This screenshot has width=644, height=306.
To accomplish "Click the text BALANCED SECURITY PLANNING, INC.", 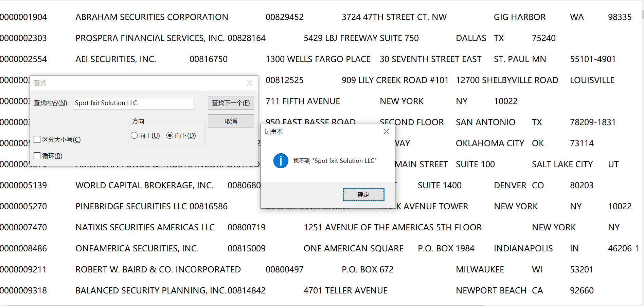I will tap(150, 290).
